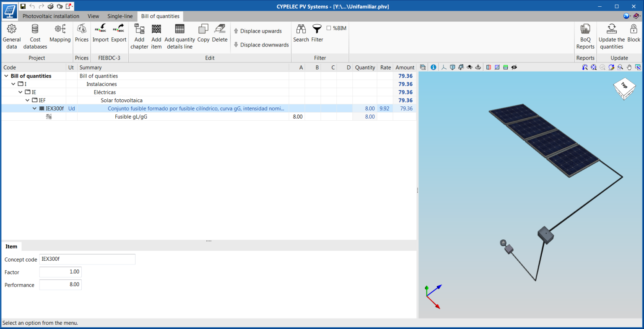Viewport: 644px width, 329px height.
Task: Open the Cost databases tool
Action: (x=35, y=35)
